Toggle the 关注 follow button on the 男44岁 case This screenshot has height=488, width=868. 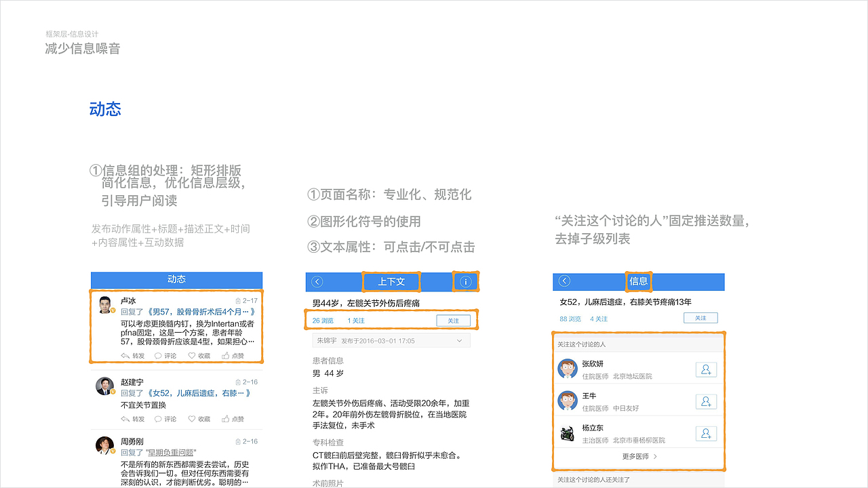point(453,319)
